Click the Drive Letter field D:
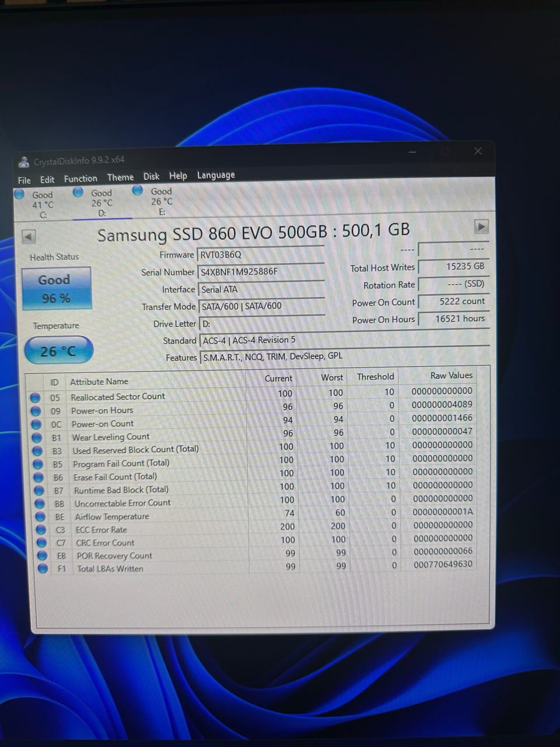 pyautogui.click(x=262, y=323)
